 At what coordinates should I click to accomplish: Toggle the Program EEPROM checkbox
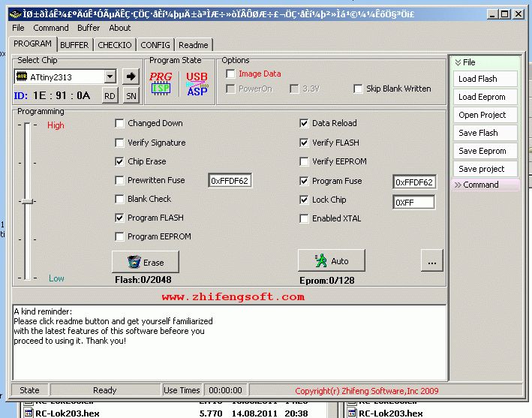119,236
